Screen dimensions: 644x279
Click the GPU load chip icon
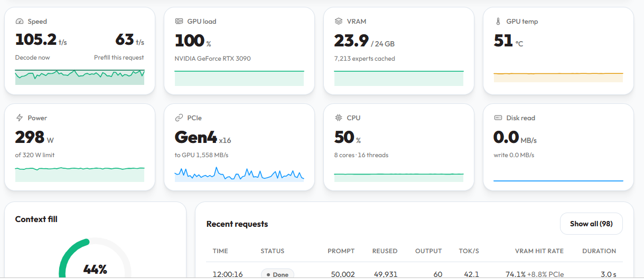[x=179, y=22]
